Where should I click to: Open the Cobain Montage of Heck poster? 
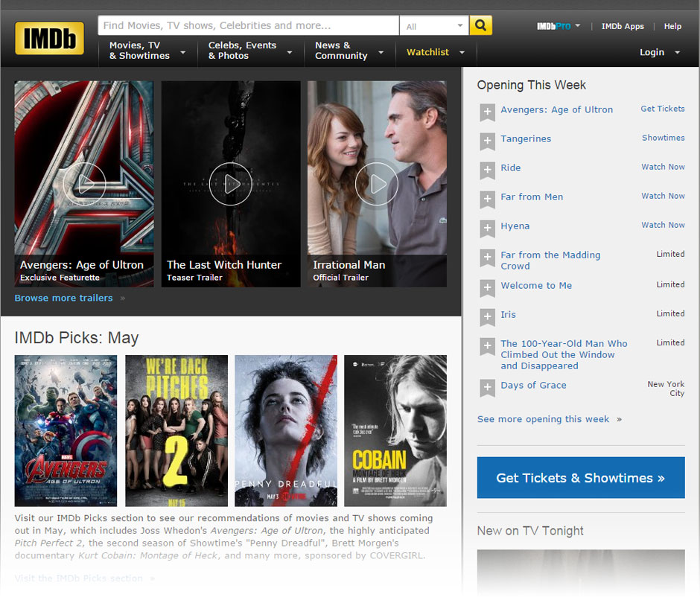395,430
